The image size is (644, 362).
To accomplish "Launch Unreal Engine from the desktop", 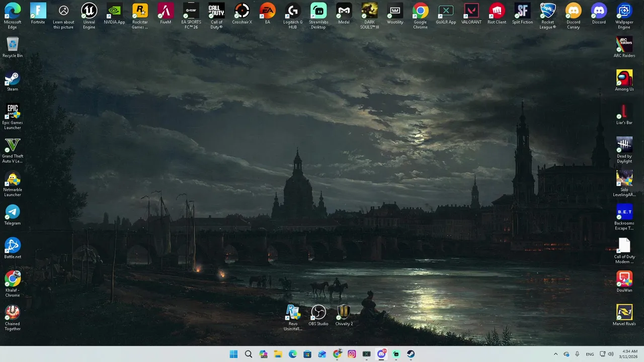I will click(x=89, y=16).
